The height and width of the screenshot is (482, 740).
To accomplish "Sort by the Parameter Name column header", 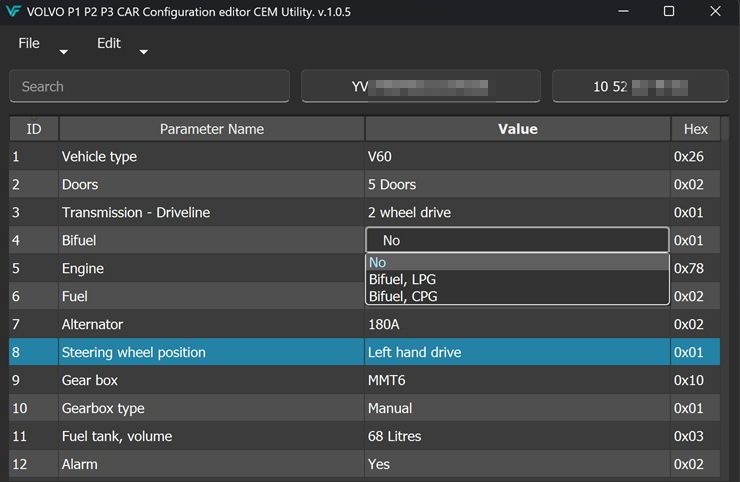I will (211, 129).
